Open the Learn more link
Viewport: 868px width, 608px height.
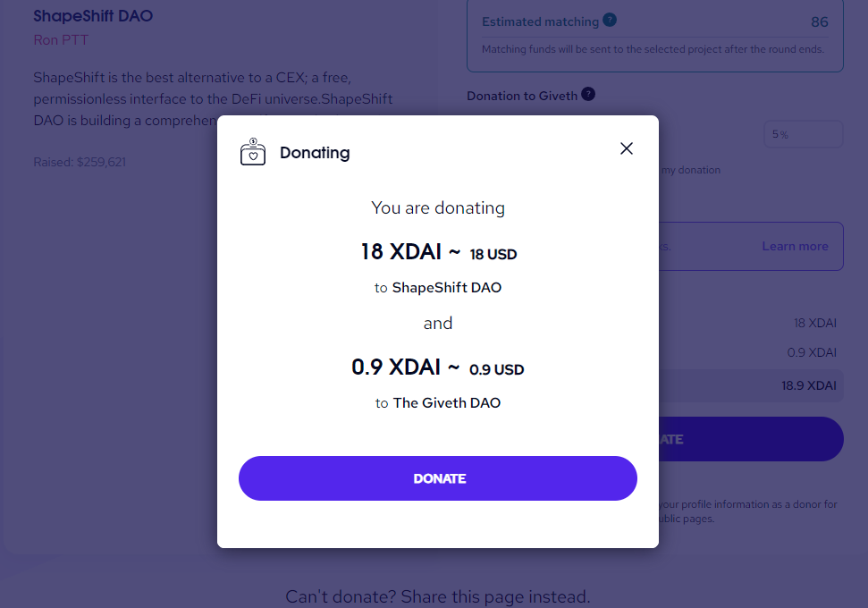click(x=795, y=246)
